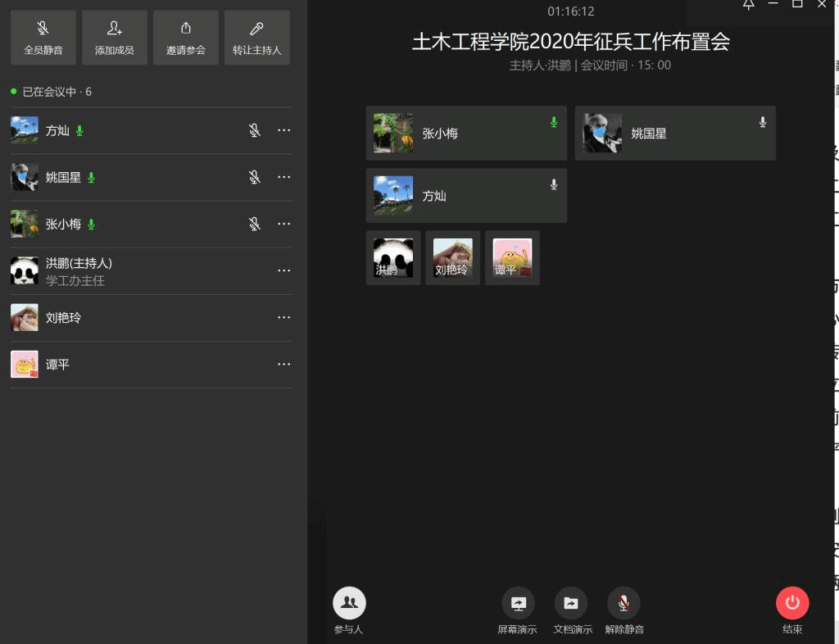Select 张小梅's video tile in grid
839x644 pixels.
coord(466,133)
